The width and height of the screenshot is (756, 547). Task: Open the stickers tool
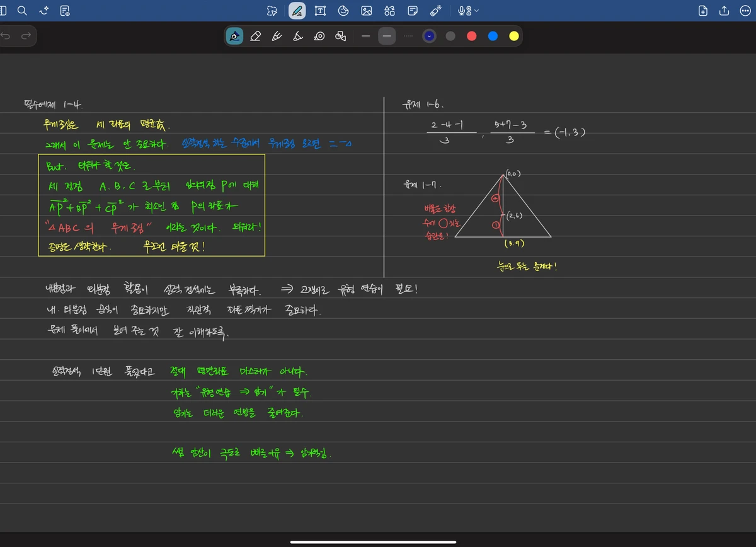coord(343,11)
